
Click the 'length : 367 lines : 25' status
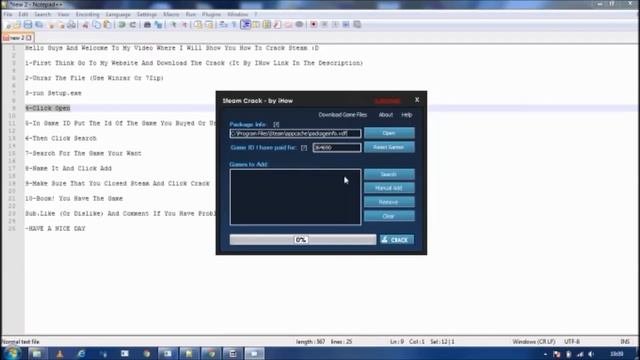(x=324, y=342)
